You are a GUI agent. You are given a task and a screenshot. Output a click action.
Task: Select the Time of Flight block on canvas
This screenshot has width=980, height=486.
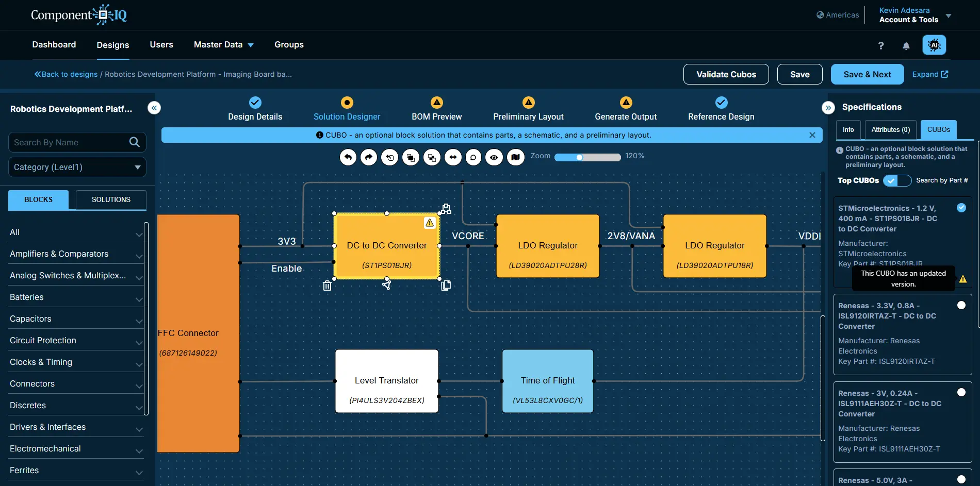[x=548, y=381]
